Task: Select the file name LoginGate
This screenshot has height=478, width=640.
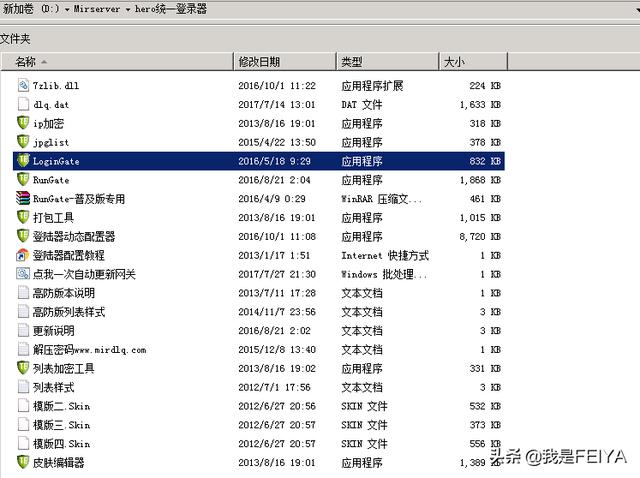Action: click(56, 161)
